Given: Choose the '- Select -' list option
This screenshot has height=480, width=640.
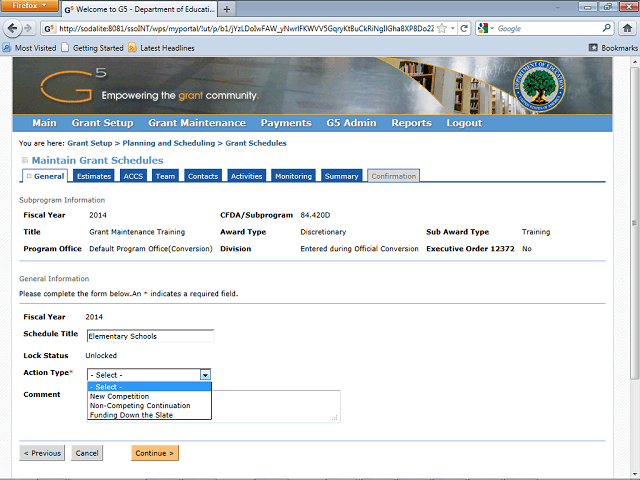Looking at the screenshot, I should (149, 387).
